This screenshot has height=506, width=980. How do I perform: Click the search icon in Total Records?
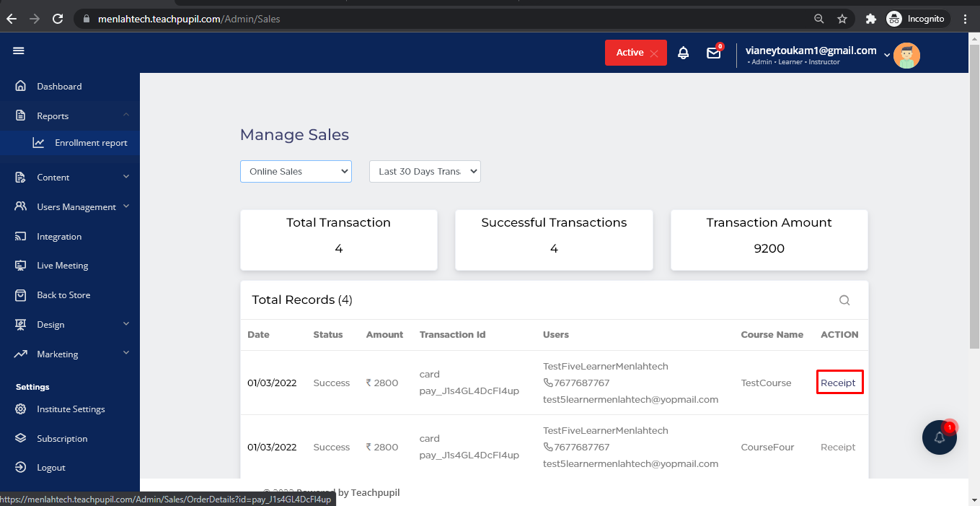844,300
